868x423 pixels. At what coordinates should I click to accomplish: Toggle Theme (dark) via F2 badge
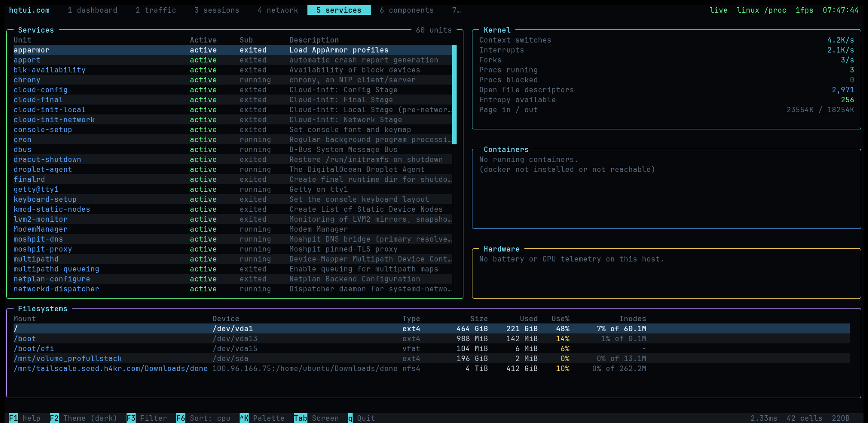pos(54,418)
